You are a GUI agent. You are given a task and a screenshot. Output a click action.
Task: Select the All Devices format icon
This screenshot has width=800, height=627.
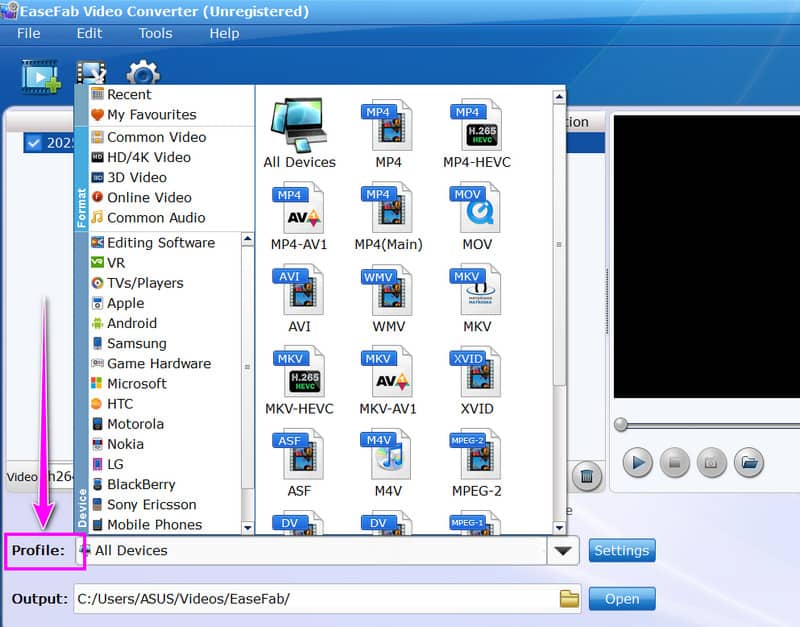(299, 125)
